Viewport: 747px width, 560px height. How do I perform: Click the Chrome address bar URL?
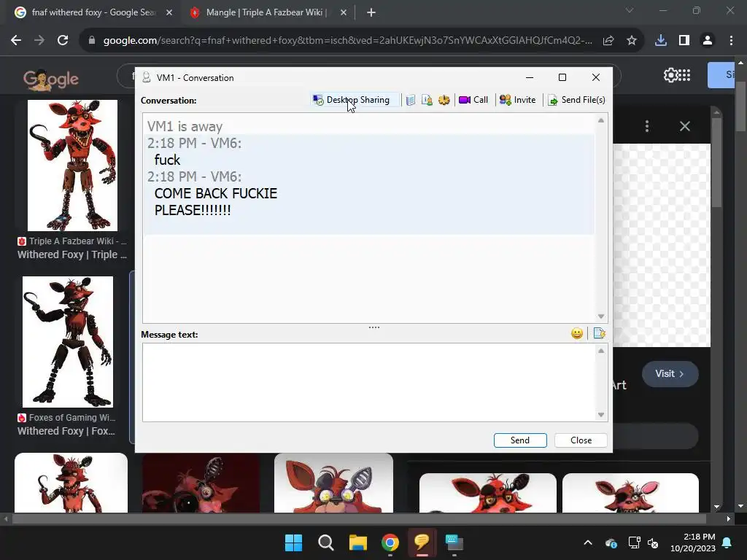point(348,41)
